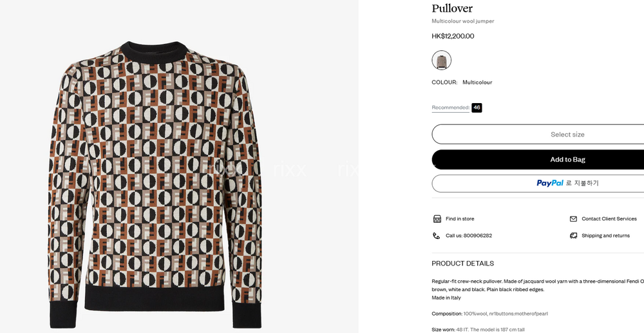
Task: Open the Find in store link
Action: [460, 219]
